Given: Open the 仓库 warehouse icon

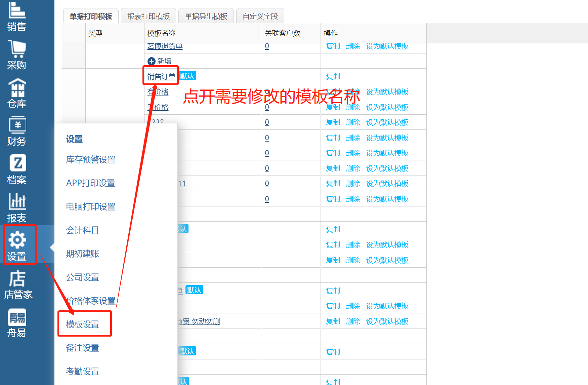Looking at the screenshot, I should 17,93.
